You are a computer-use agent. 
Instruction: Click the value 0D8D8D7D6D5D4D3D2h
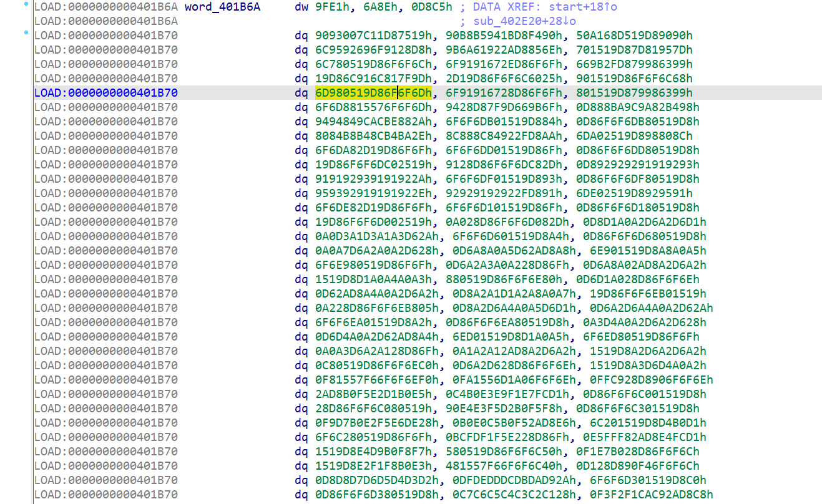point(377,480)
